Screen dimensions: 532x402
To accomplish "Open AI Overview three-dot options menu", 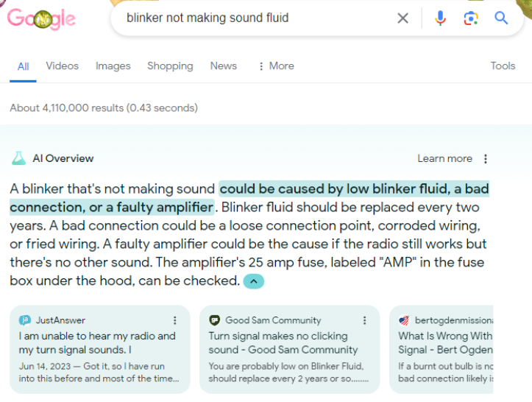I will coord(486,158).
